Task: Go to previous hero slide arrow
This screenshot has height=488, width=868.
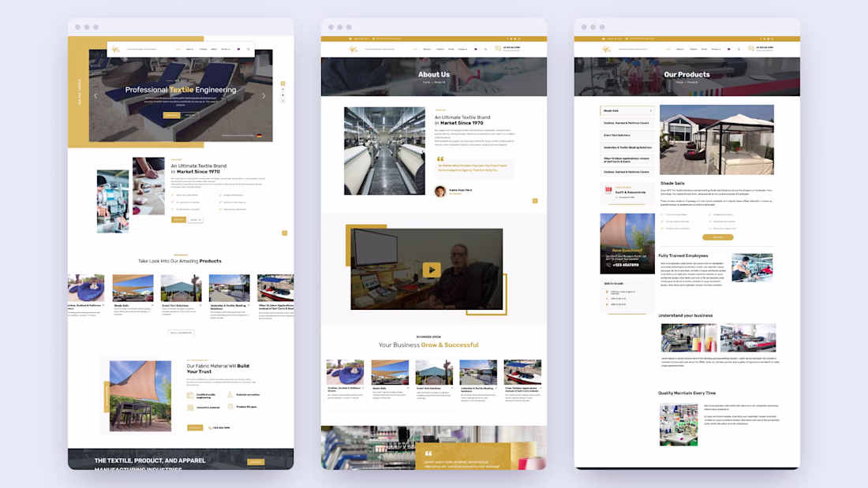Action: (x=95, y=95)
